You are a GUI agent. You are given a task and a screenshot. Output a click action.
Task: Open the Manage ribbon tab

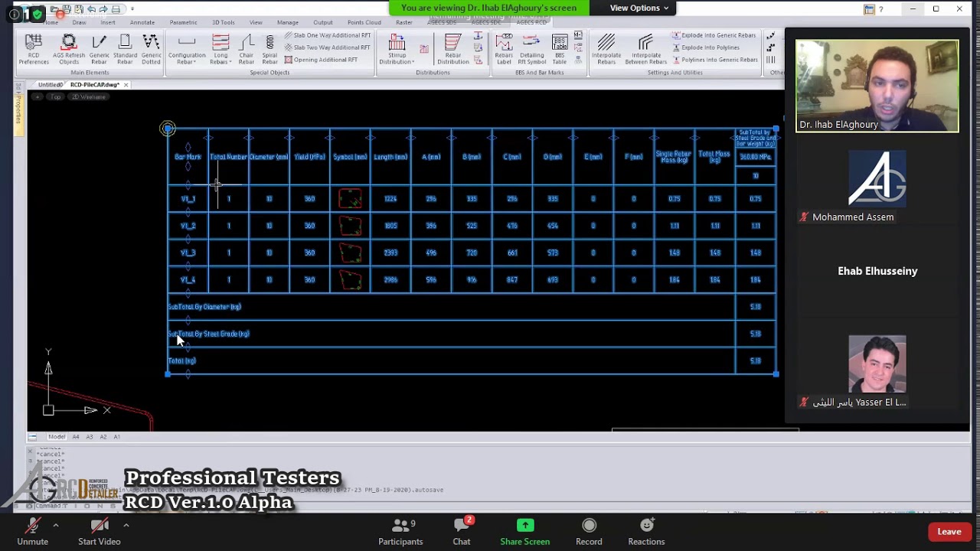pyautogui.click(x=288, y=22)
